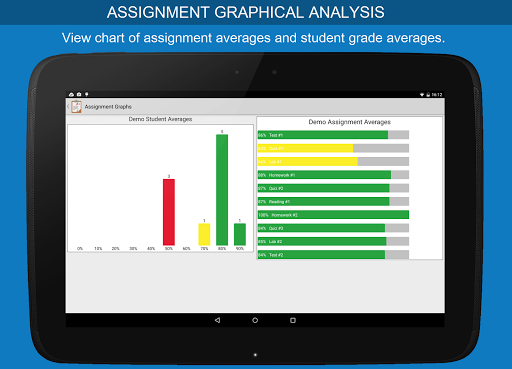This screenshot has width=512, height=369.
Task: Click the 100% Homework #2 bar
Action: (333, 215)
